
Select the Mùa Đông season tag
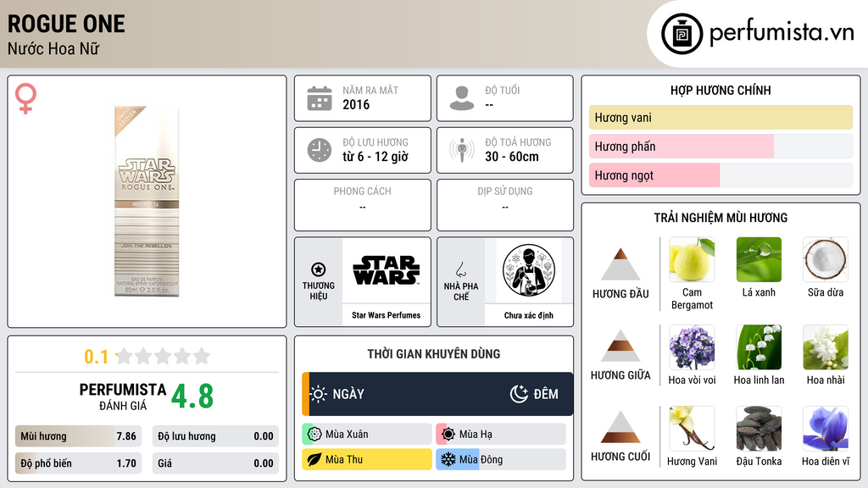501,459
